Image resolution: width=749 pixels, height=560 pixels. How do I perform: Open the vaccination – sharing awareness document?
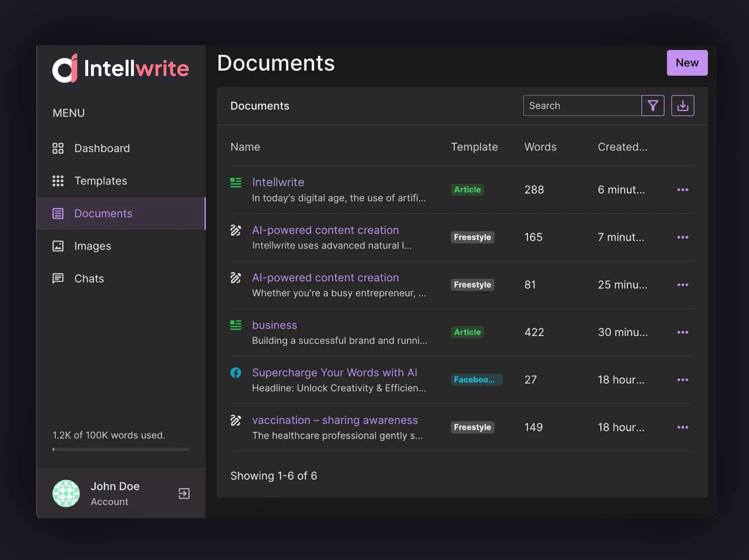[335, 420]
